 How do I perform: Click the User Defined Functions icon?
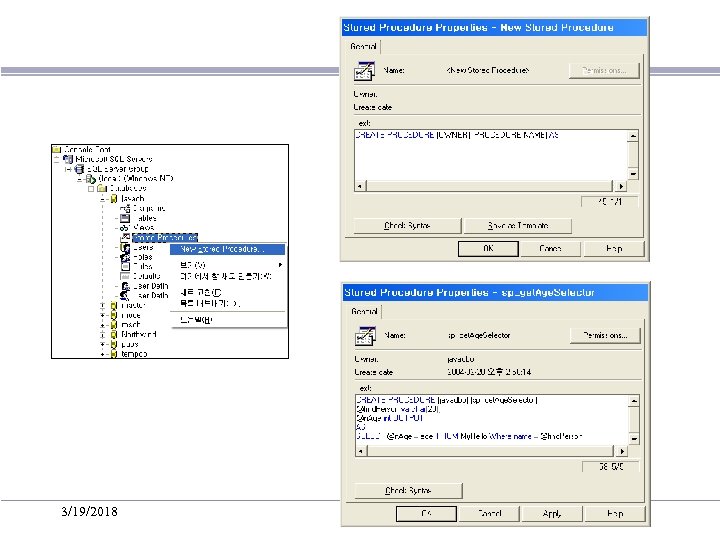pos(125,295)
